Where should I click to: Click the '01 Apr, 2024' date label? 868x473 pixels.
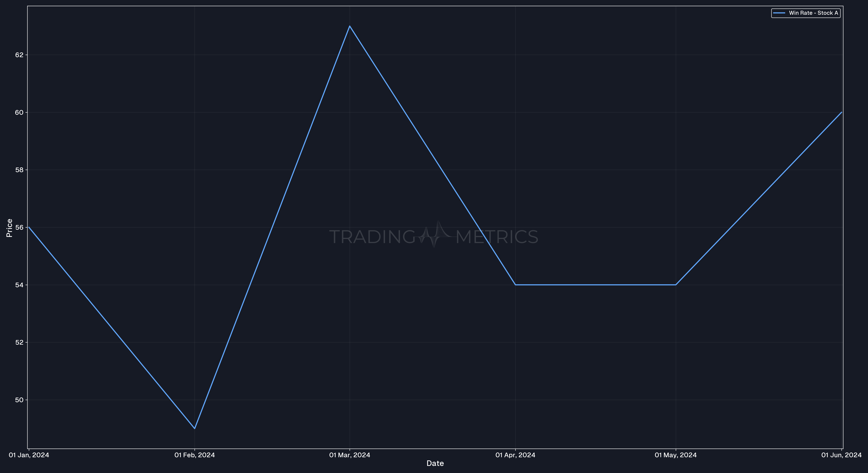pos(515,455)
